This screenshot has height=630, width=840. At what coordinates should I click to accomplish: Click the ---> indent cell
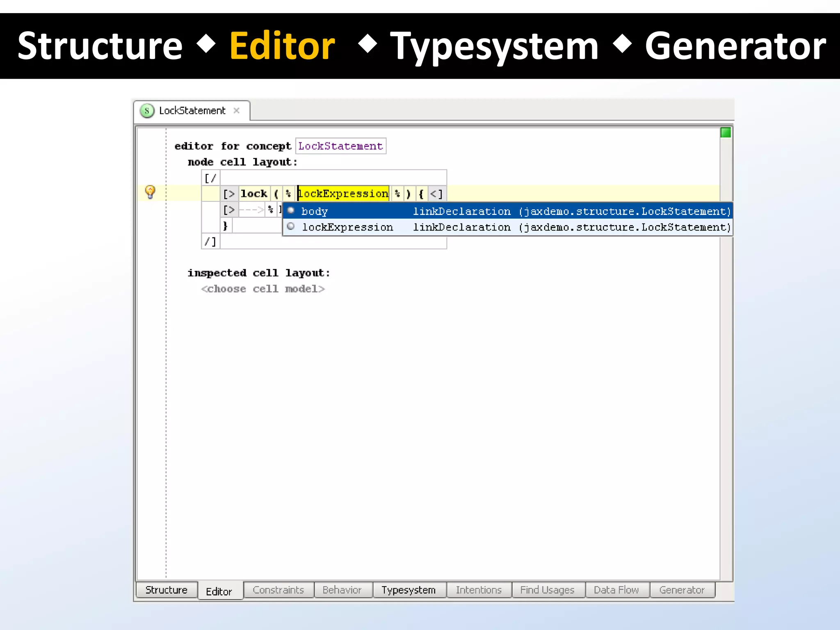[x=251, y=210]
